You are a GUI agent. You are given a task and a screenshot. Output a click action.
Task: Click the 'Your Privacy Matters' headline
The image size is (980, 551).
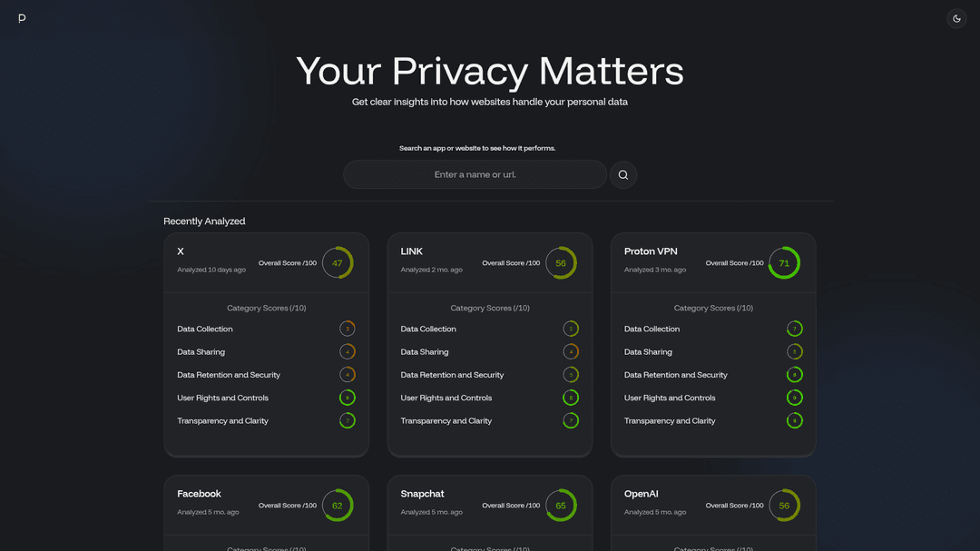click(490, 72)
